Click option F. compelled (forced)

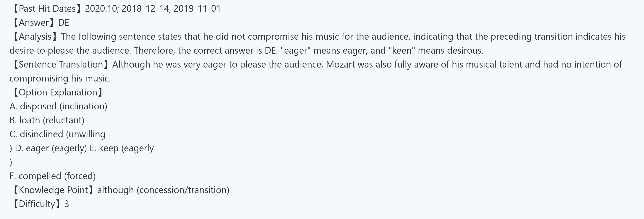tap(53, 176)
